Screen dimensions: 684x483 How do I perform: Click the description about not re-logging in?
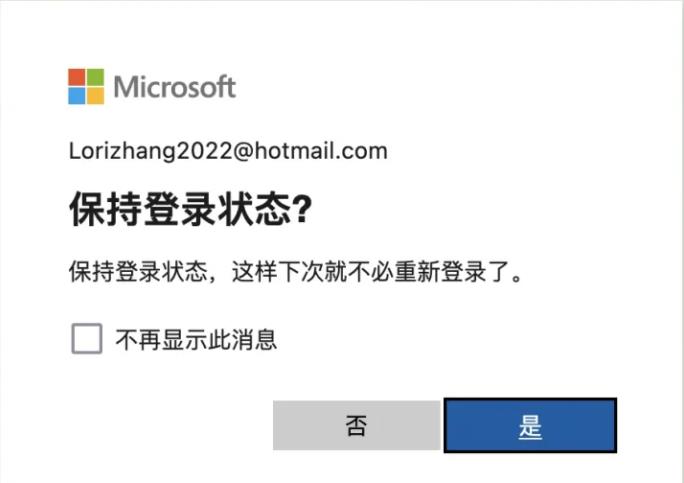pos(295,272)
